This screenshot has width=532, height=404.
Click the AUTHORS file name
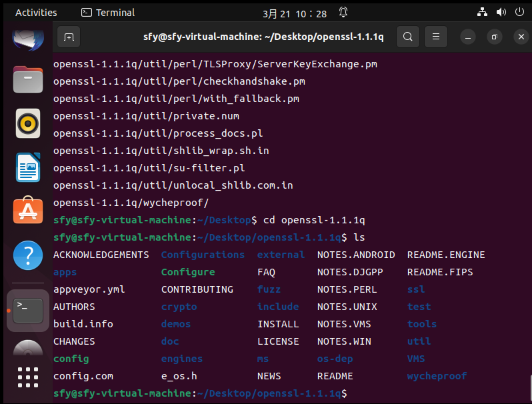click(x=74, y=307)
